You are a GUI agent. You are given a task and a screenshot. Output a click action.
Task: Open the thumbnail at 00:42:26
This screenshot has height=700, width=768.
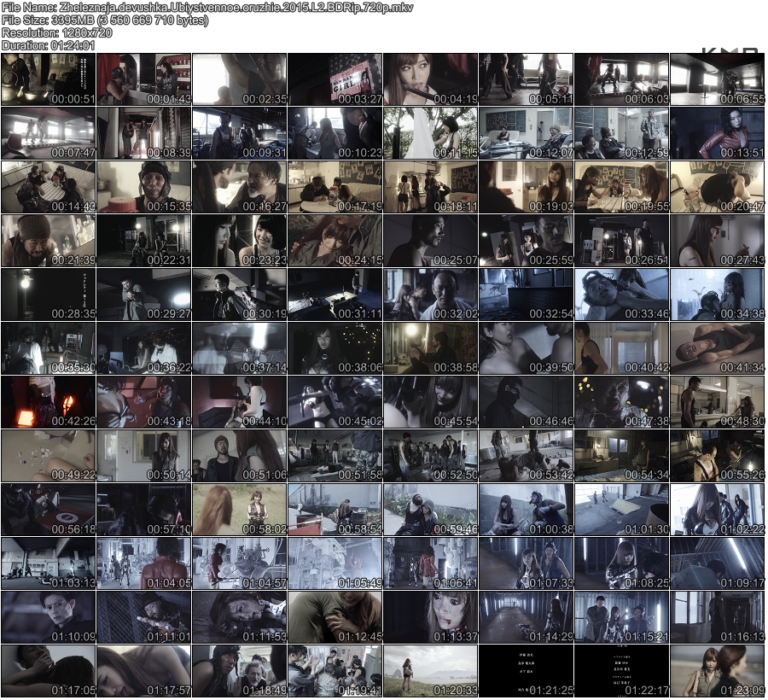click(48, 402)
